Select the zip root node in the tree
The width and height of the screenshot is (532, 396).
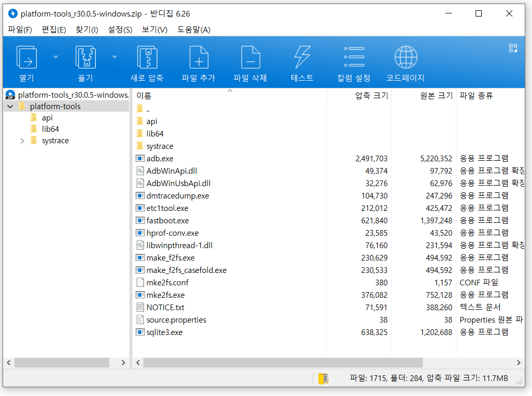click(x=73, y=95)
